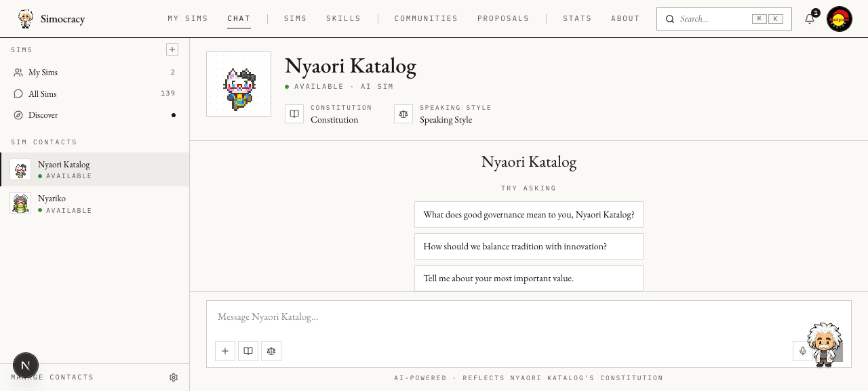
Task: Add a new sim with the plus icon
Action: (x=172, y=49)
